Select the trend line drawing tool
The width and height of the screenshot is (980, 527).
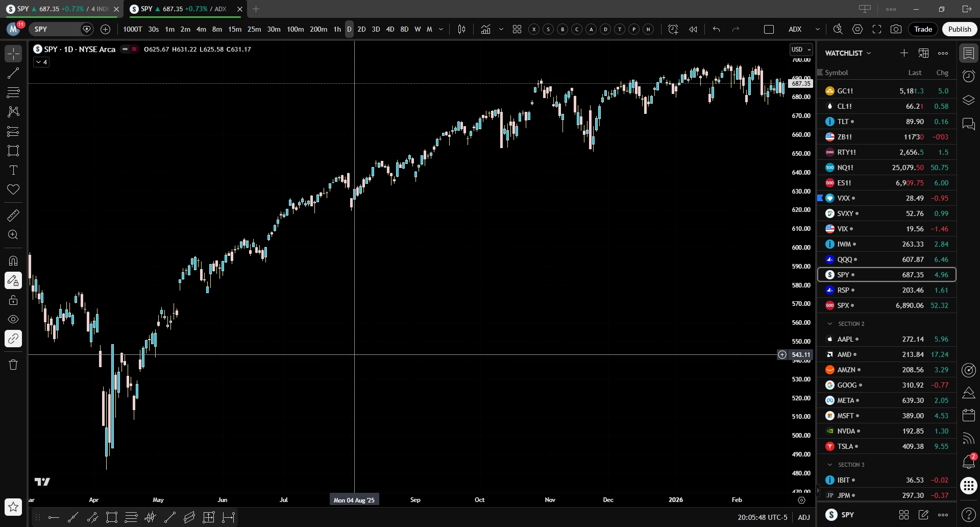click(13, 73)
